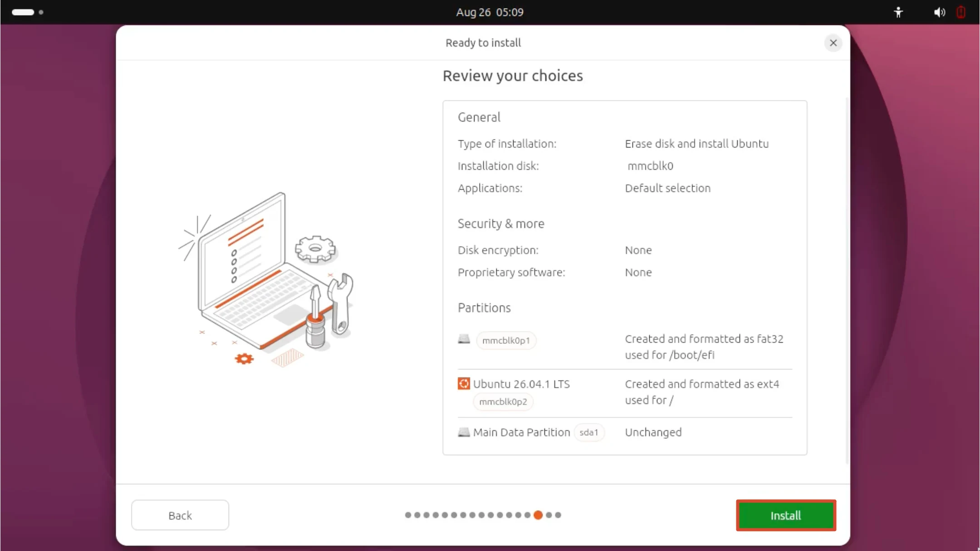Select the sda1 partition tag
Image resolution: width=980 pixels, height=551 pixels.
point(589,433)
